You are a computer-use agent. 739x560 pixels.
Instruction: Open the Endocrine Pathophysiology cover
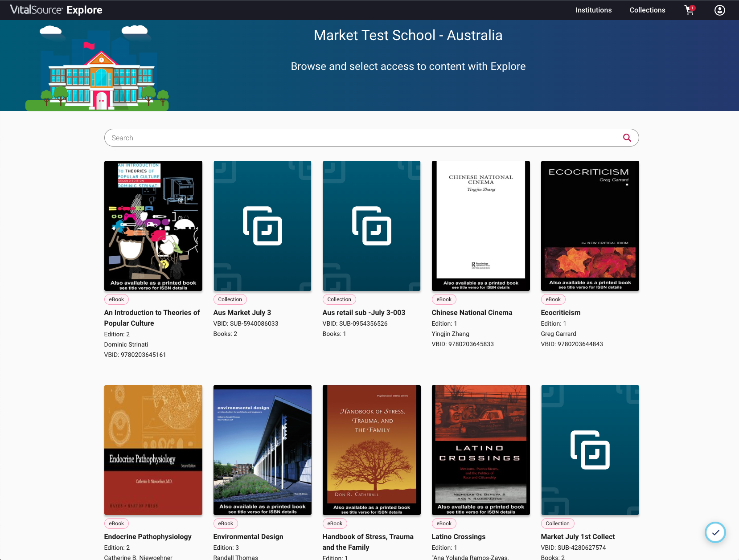point(153,450)
